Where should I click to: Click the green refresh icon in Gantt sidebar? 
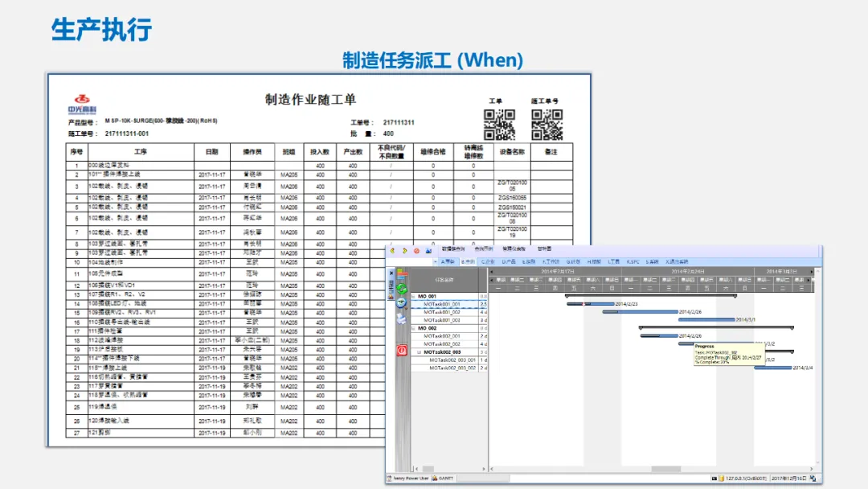[x=401, y=289]
